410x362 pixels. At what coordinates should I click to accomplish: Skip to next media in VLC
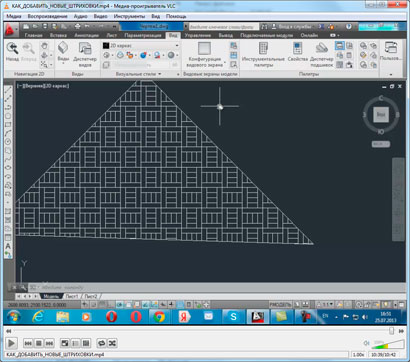click(x=49, y=343)
